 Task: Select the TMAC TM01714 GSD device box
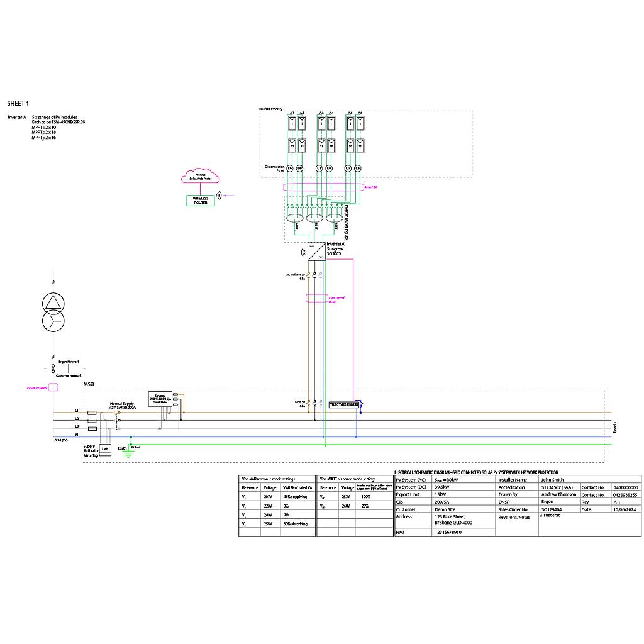pos(344,405)
